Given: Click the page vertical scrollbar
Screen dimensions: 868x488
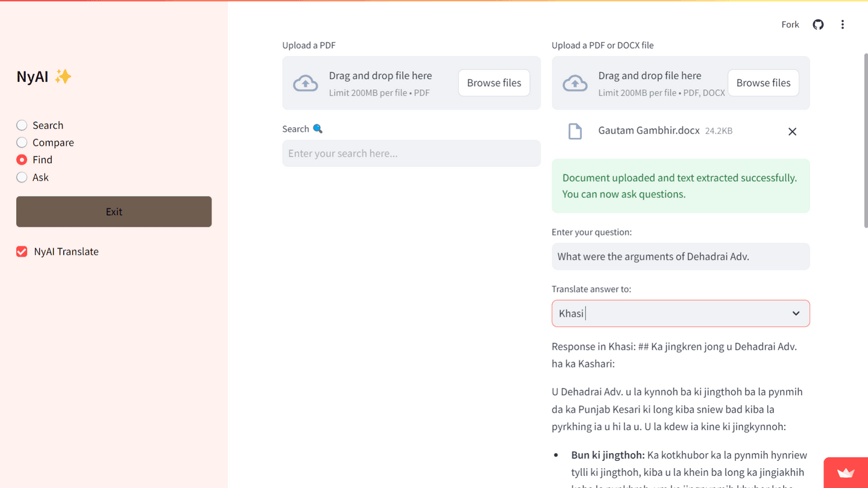Looking at the screenshot, I should (865, 140).
